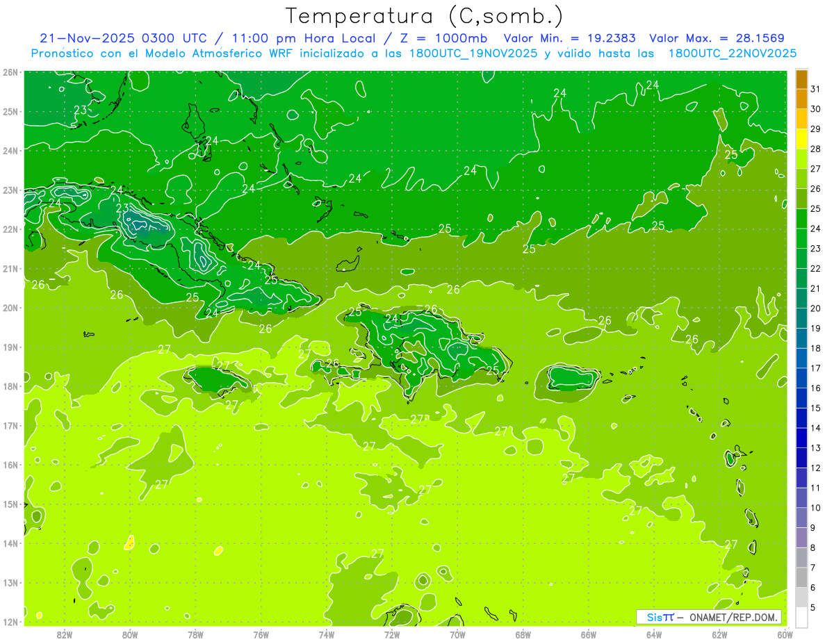Click longitude axis label "78W"

pos(195,634)
